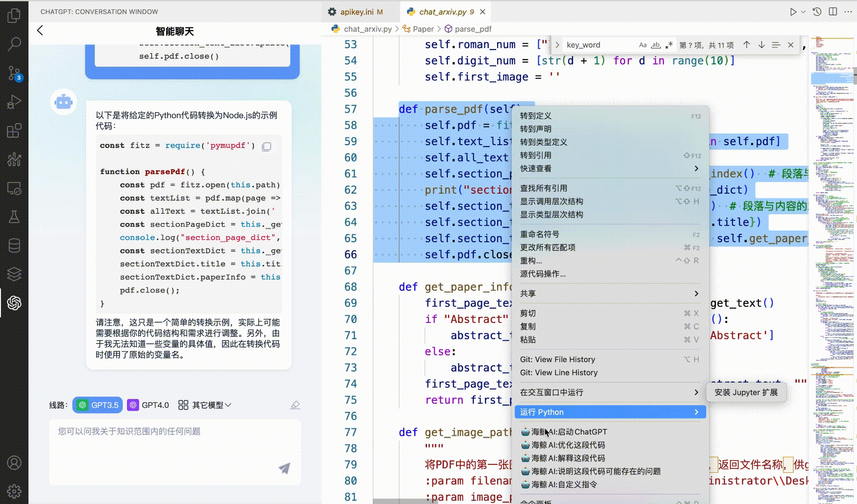
Task: Split the editor to the right
Action: pos(833,12)
